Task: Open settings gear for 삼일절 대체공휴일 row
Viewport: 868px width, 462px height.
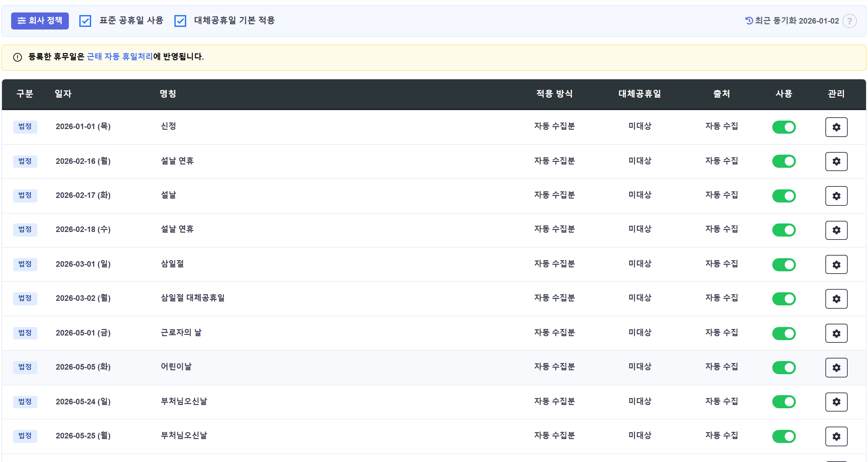Action: coord(836,299)
